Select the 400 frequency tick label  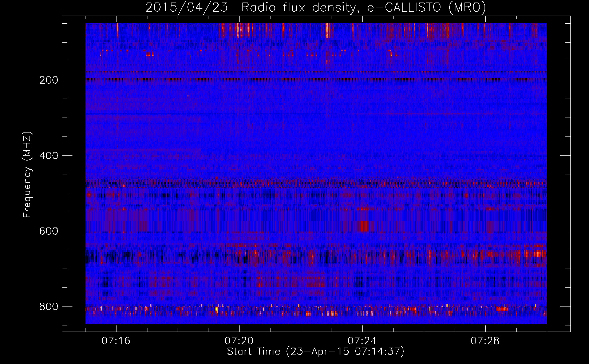tap(49, 156)
